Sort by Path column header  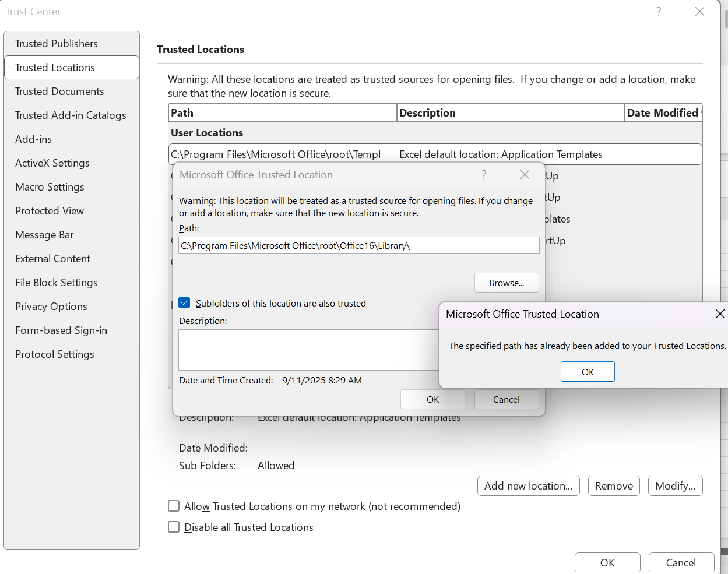point(283,113)
